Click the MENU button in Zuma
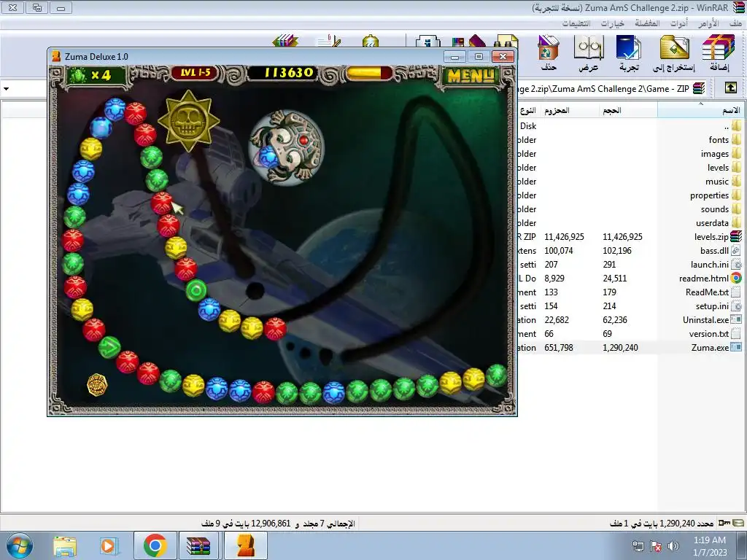 click(x=471, y=76)
